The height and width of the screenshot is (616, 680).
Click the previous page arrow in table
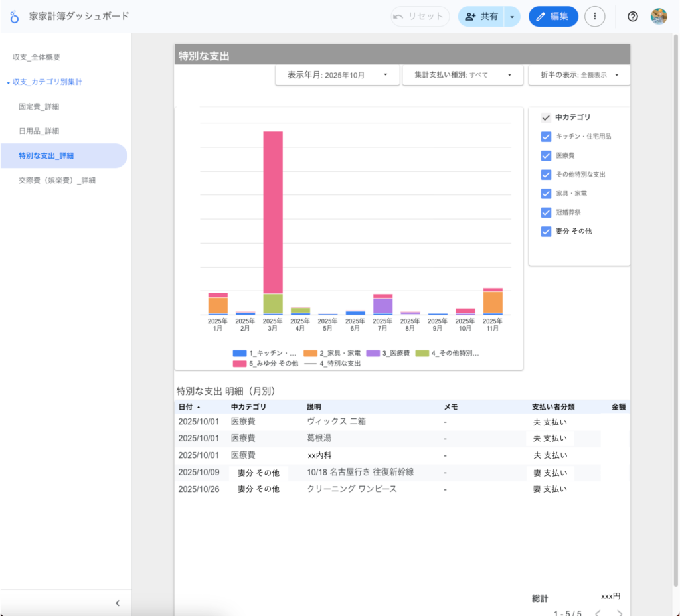(x=597, y=613)
